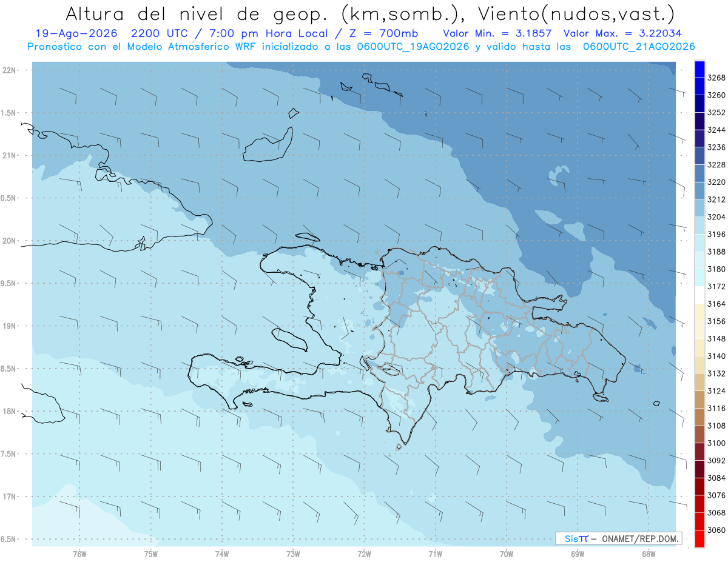728x562 pixels.
Task: Click the '73W' longitude label
Action: point(293,554)
